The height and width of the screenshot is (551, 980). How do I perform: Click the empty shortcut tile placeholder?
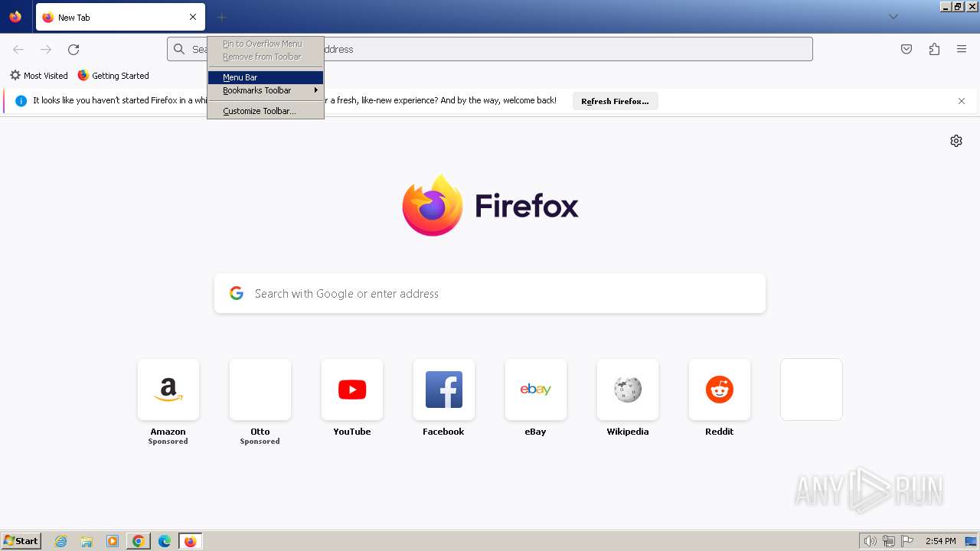click(x=812, y=390)
